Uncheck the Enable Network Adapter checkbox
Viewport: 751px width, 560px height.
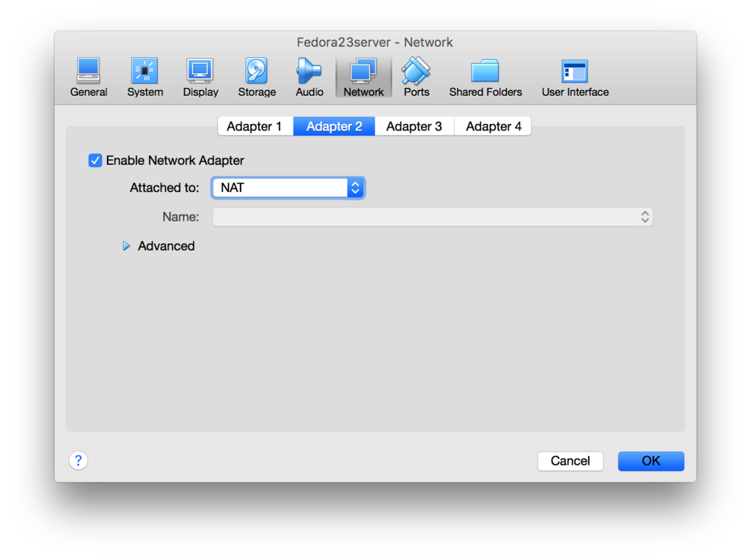point(95,161)
